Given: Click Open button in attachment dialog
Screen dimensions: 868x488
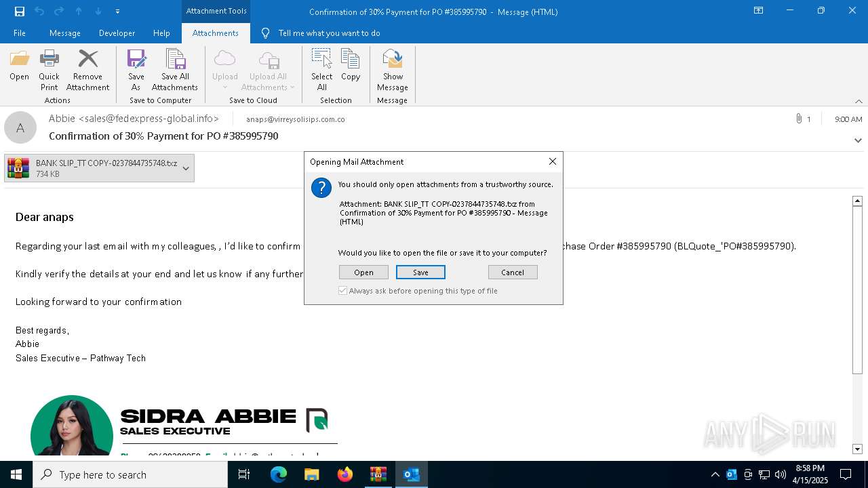Looking at the screenshot, I should (x=363, y=272).
